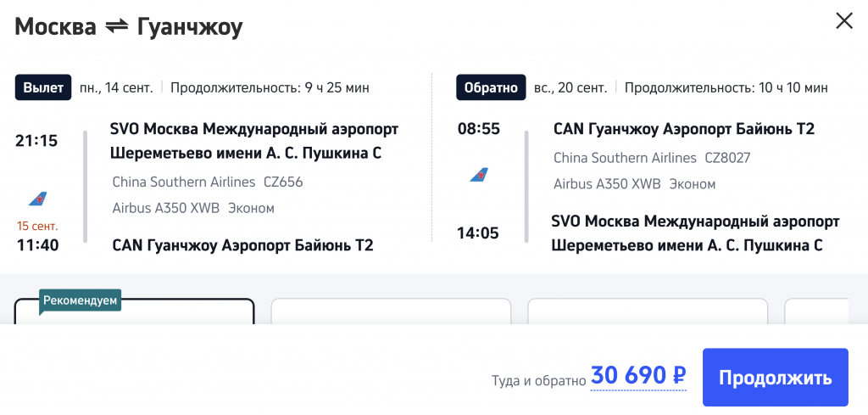Click the 30 690 ₽ price link
The width and height of the screenshot is (868, 415).
[x=638, y=376]
